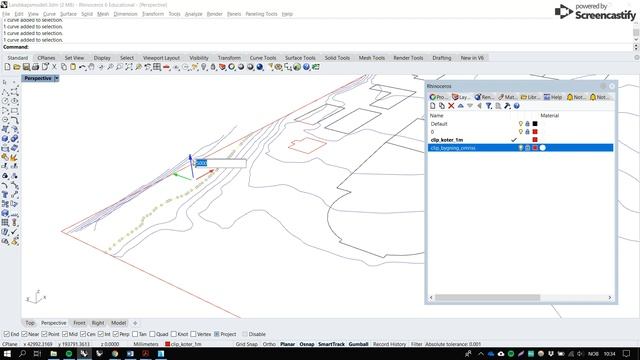
Task: Click the Windows Start button
Action: (x=7, y=353)
